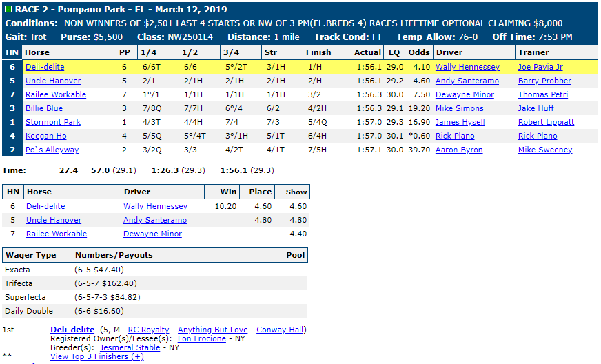Open Conway Hall link
The height and width of the screenshot is (364, 601).
pyautogui.click(x=281, y=330)
